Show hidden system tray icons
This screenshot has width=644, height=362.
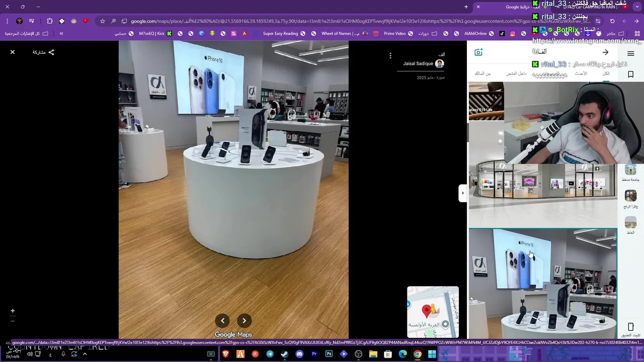click(85, 354)
